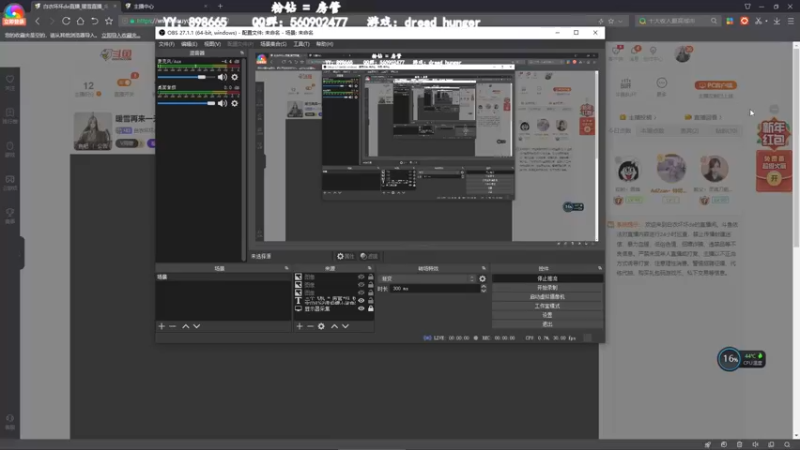Open a new browser tab with plus

coord(220,6)
